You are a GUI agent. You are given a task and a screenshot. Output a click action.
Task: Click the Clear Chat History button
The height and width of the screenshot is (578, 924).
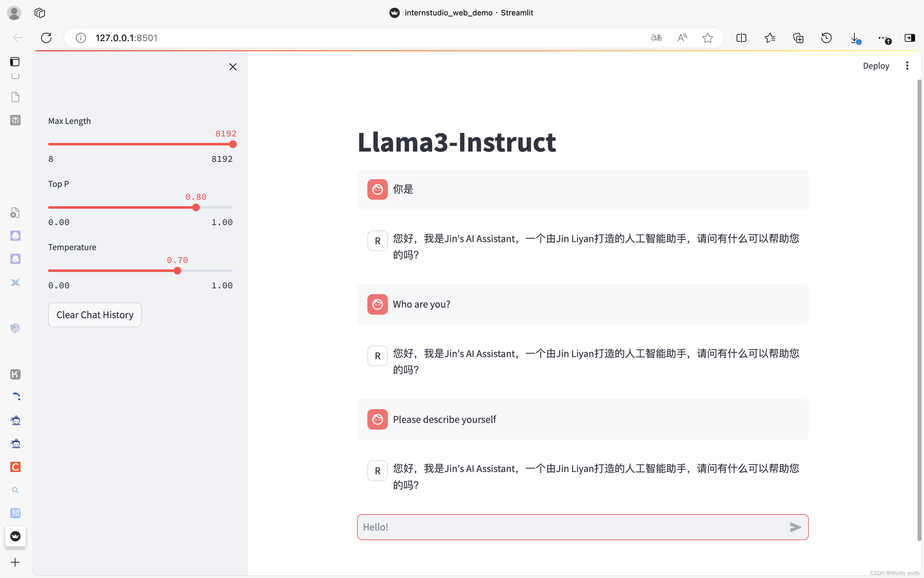[95, 315]
